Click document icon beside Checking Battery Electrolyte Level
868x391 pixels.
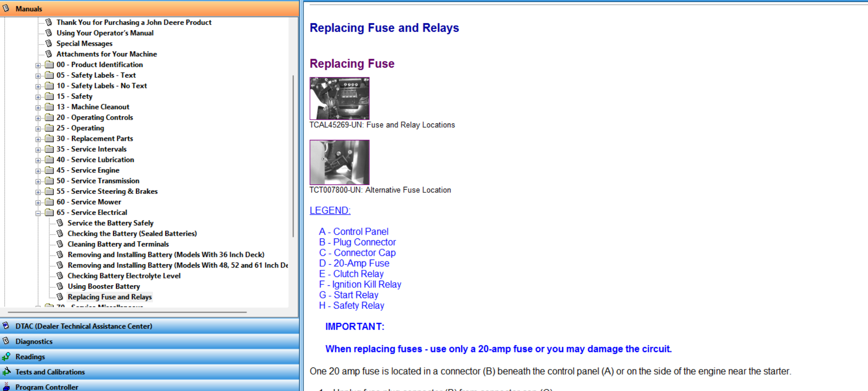[x=60, y=276]
